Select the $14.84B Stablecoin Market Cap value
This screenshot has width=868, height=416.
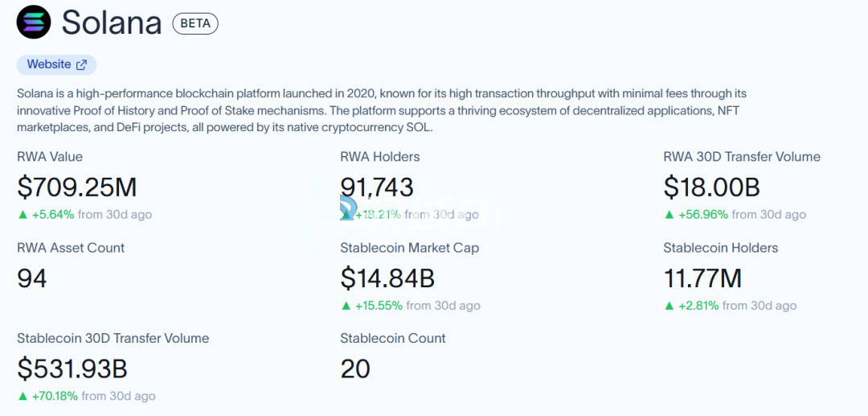(387, 278)
